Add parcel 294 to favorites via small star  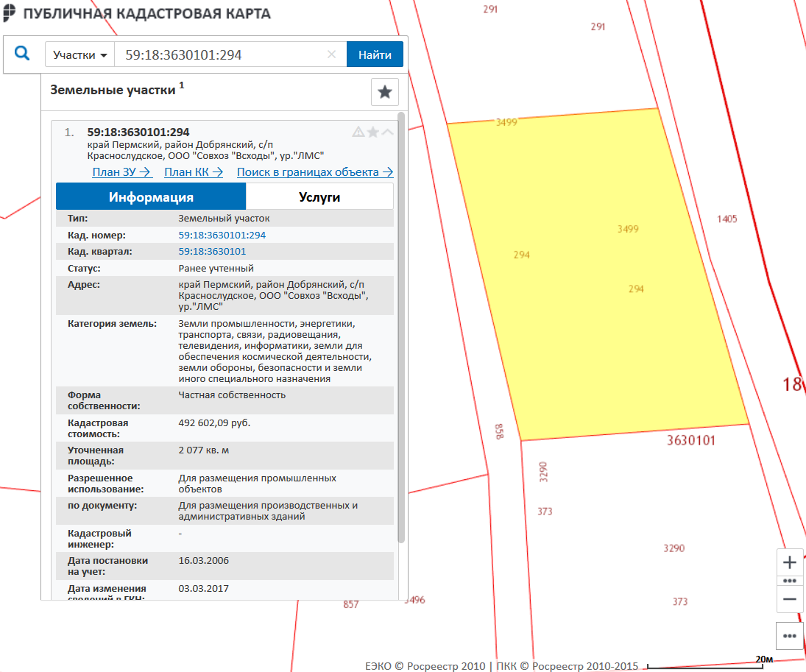click(373, 132)
